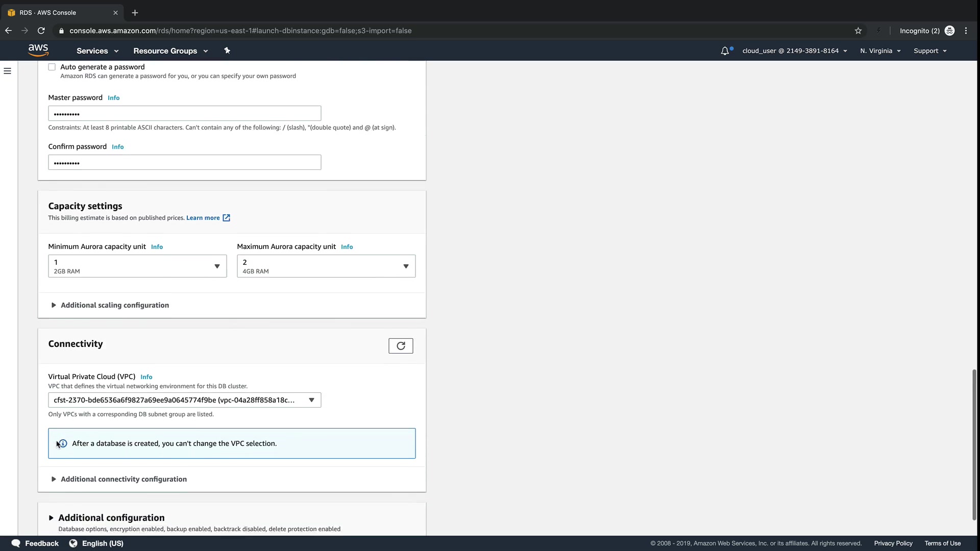Image resolution: width=980 pixels, height=551 pixels.
Task: Click the browser reload icon
Action: click(41, 31)
